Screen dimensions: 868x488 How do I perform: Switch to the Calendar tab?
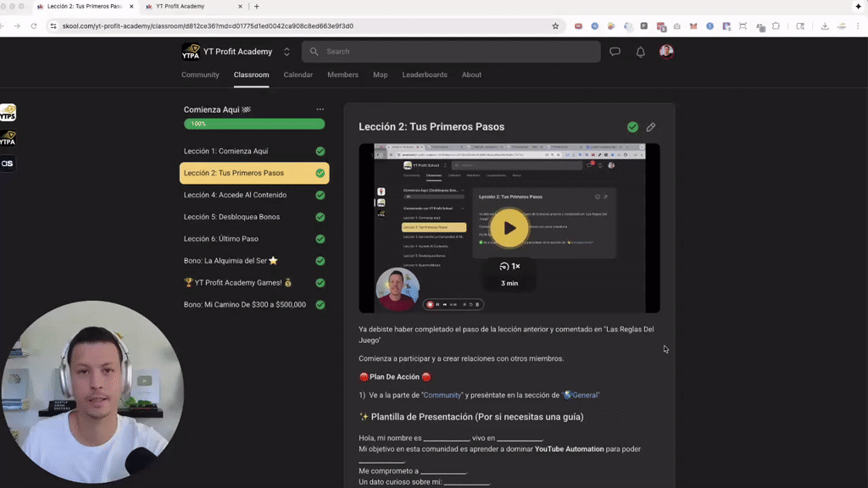298,75
